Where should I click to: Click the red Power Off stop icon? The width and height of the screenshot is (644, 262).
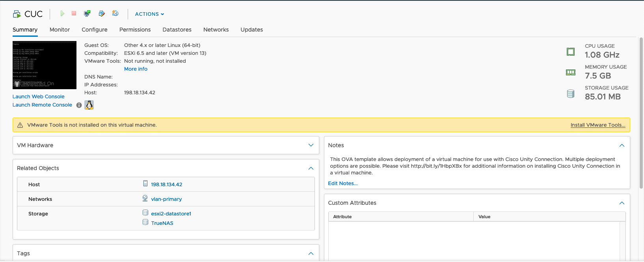tap(74, 13)
